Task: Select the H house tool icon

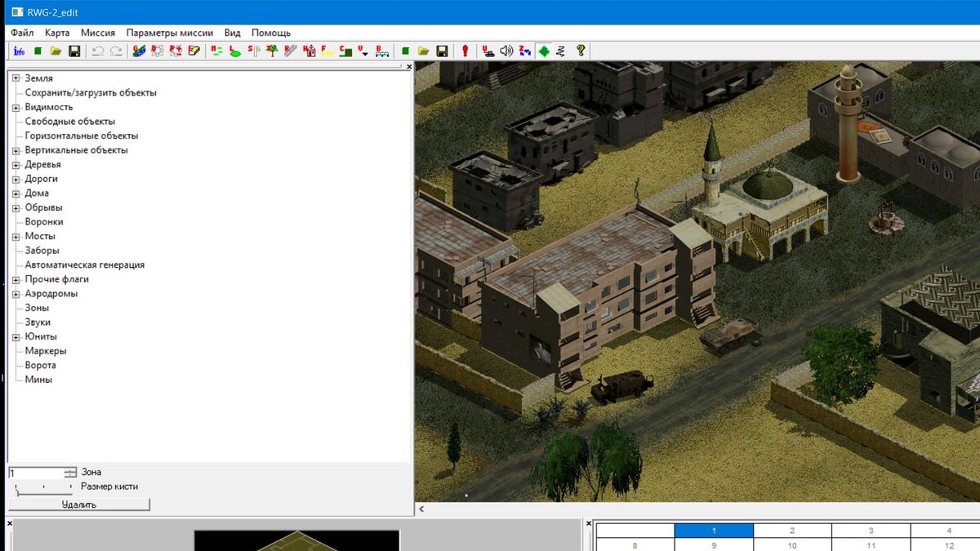Action: pos(309,51)
